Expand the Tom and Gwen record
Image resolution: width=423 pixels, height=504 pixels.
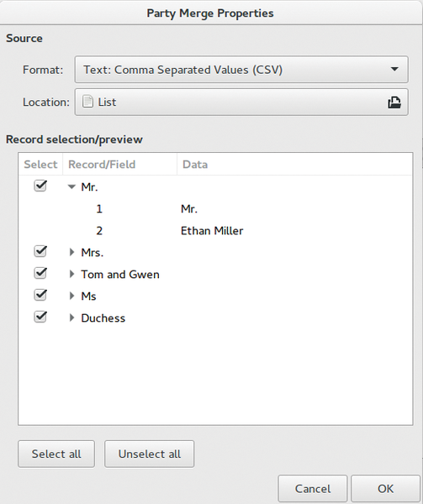[x=71, y=274]
